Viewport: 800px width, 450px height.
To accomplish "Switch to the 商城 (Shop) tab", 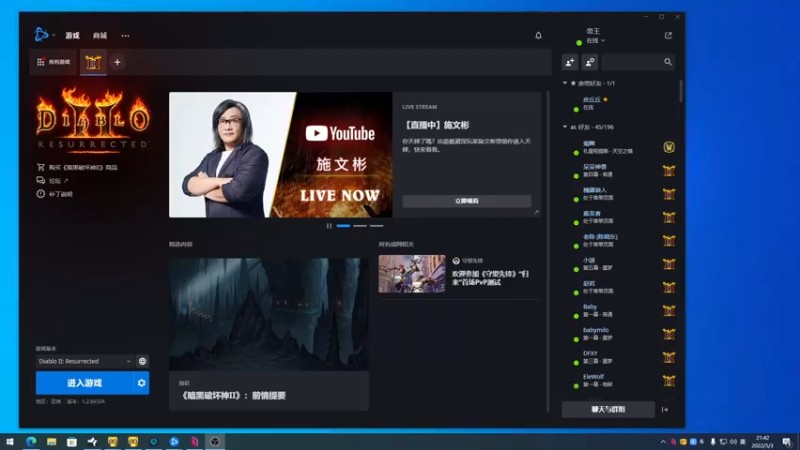I will coord(100,36).
